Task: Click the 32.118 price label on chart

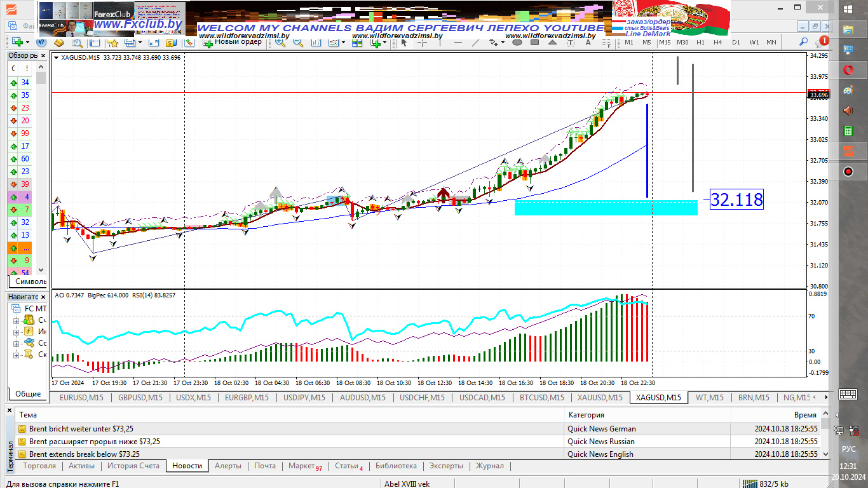Action: [736, 200]
